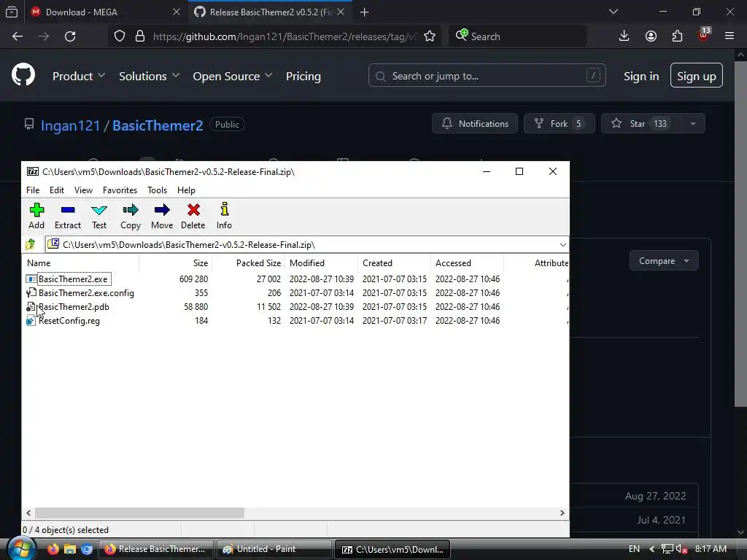This screenshot has height=560, width=747.
Task: Click the Firefox Search box
Action: pyautogui.click(x=517, y=36)
